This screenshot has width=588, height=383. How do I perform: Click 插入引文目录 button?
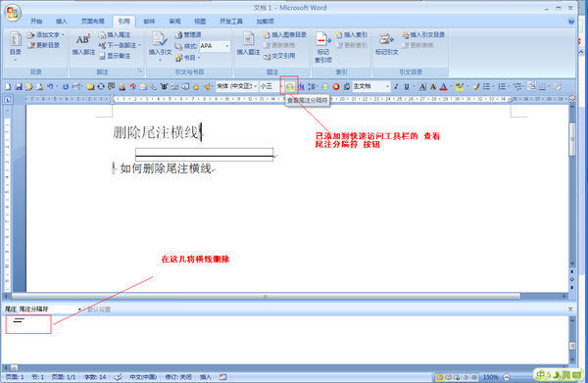423,35
